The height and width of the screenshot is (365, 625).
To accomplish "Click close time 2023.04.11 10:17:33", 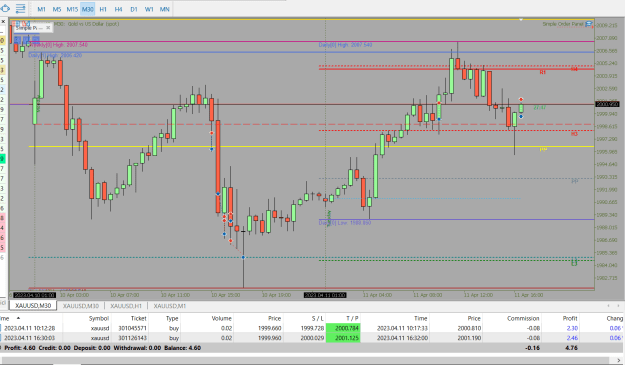I will [x=402, y=328].
